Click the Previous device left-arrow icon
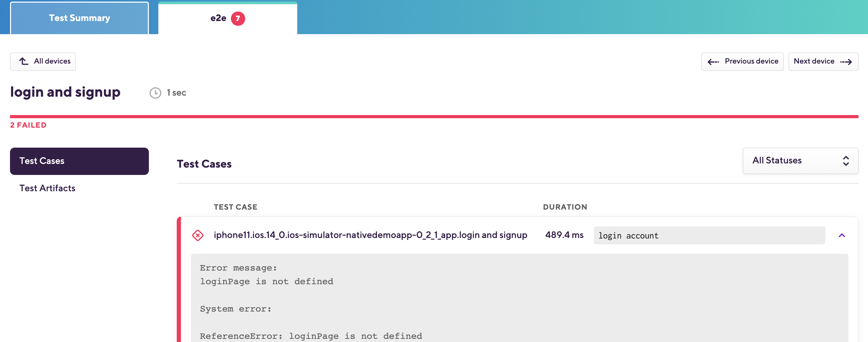 tap(713, 62)
